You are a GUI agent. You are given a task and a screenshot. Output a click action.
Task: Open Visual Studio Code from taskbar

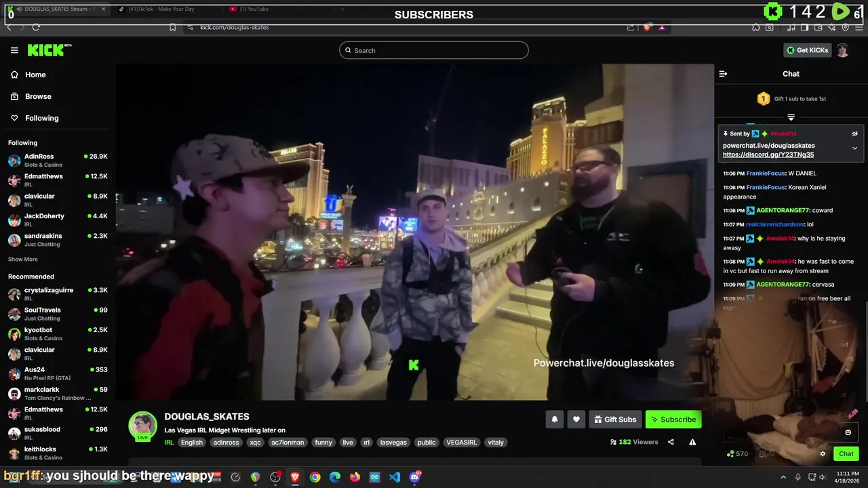[395, 477]
